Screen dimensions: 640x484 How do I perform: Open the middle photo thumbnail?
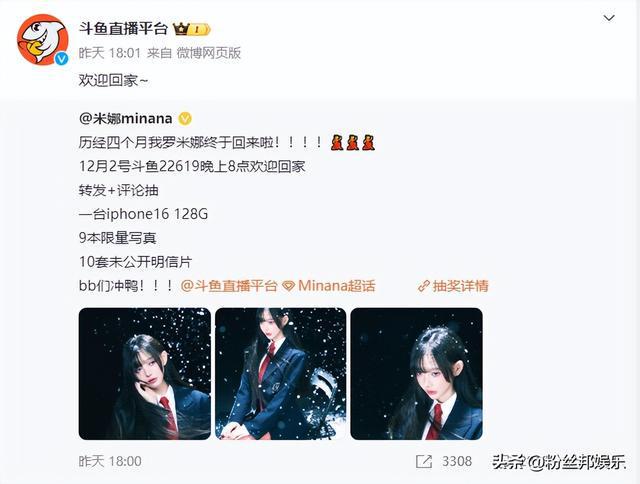[280, 374]
